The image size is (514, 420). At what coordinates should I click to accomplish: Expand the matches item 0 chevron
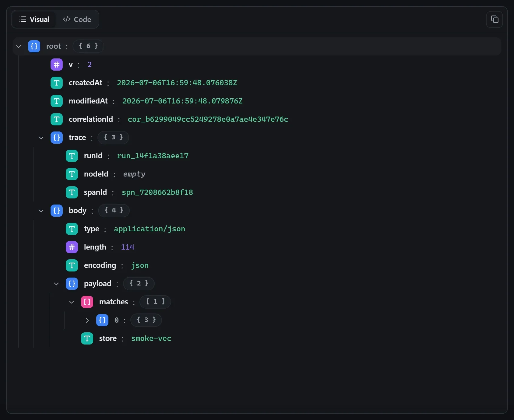tap(87, 320)
